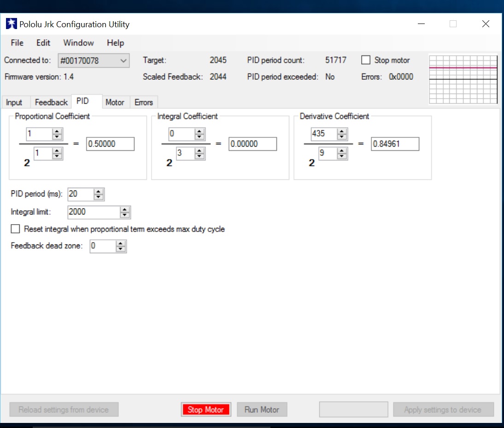Click the Errors value 0x0000
The width and height of the screenshot is (504, 428).
[401, 77]
